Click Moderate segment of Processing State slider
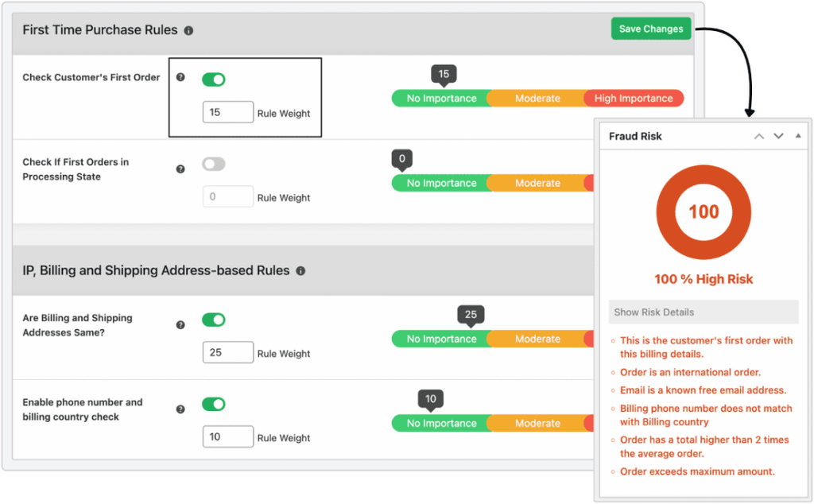 point(537,183)
